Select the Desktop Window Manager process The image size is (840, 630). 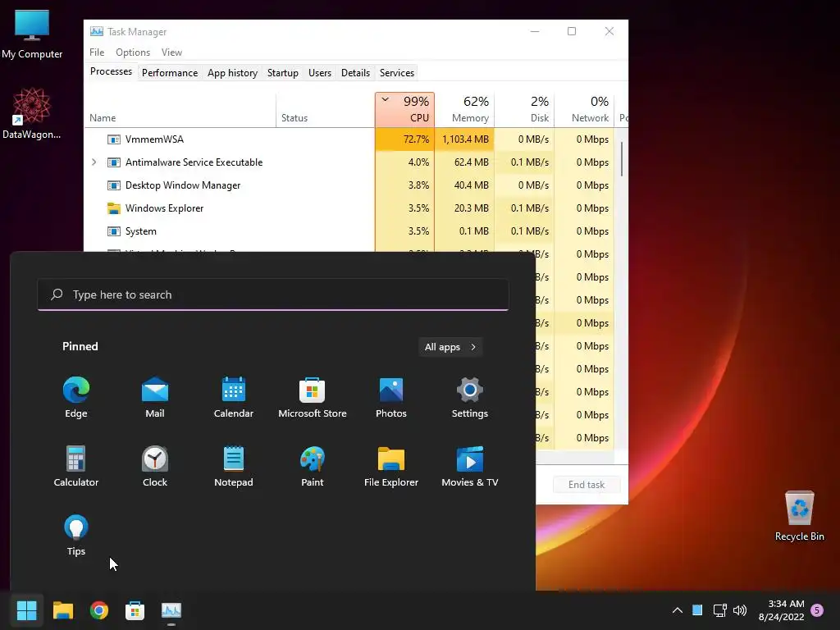[349, 185]
